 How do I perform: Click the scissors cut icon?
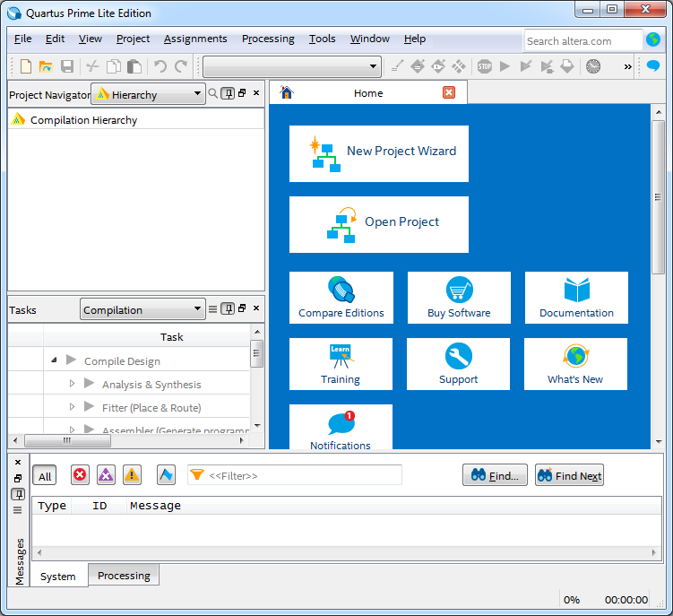coord(92,66)
